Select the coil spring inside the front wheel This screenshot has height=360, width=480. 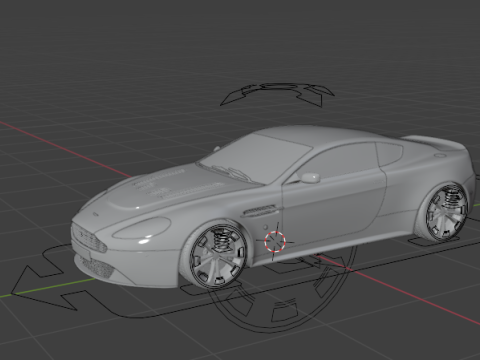[221, 241]
